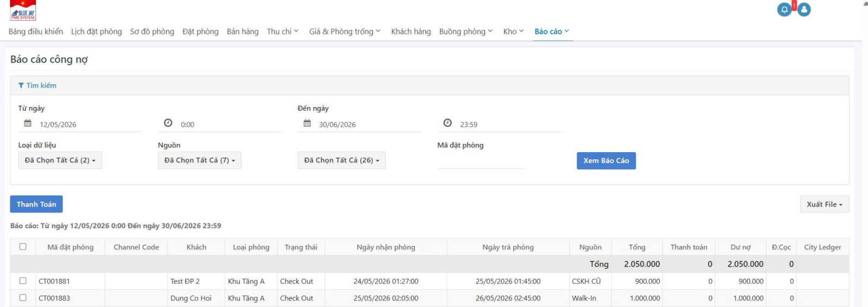The image size is (868, 307).
Task: Check the box for booking CT001883
Action: click(x=23, y=298)
